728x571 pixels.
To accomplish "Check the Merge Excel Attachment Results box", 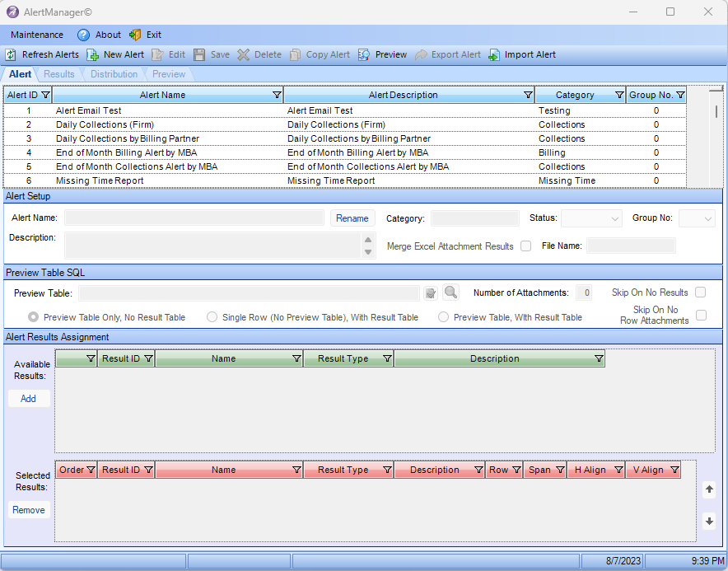I will tap(525, 246).
